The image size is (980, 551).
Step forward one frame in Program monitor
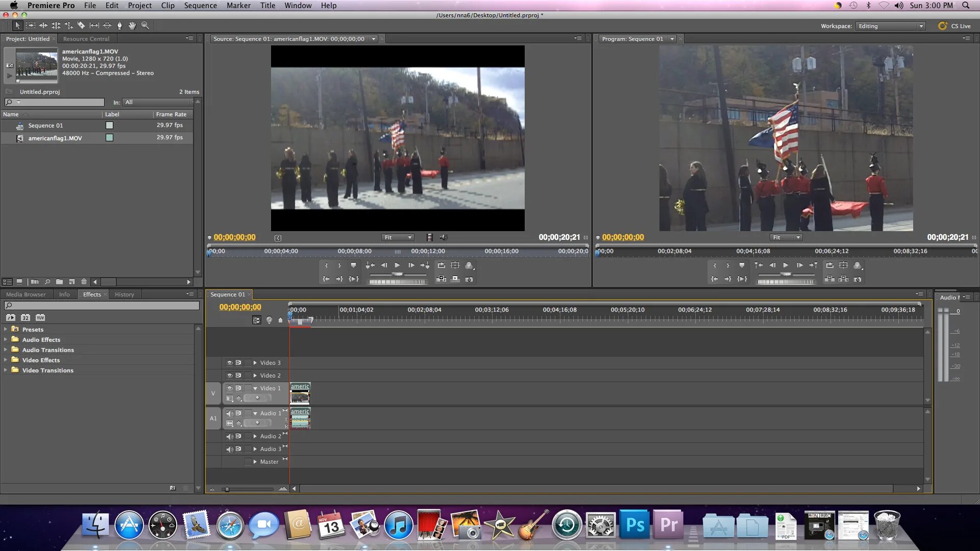click(x=800, y=265)
